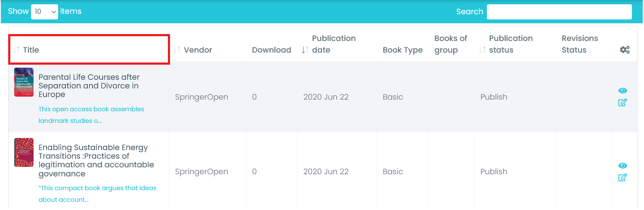Open the Show items count dropdown
644x210 pixels.
[x=44, y=12]
